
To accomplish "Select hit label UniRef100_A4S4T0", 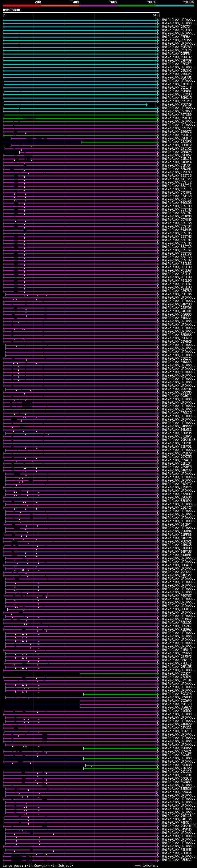I will [x=176, y=484].
